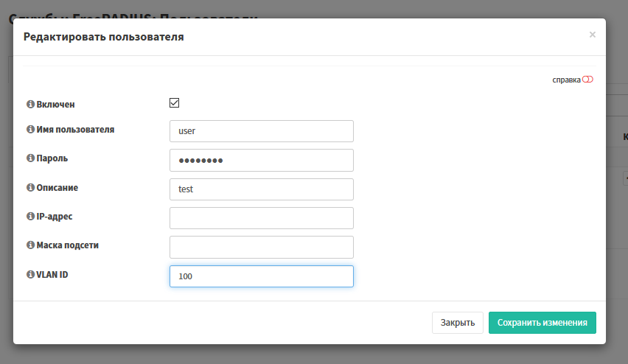Click the справка label text
The image size is (628, 364).
(x=566, y=80)
